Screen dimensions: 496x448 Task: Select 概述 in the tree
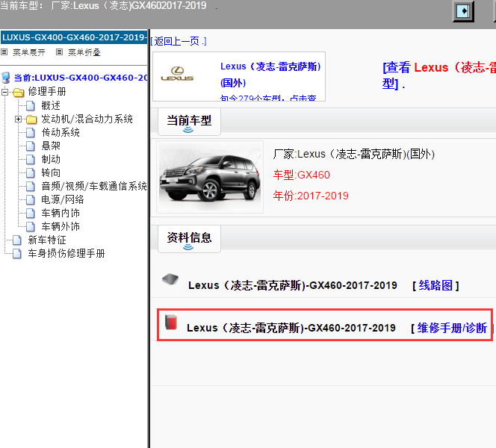51,105
